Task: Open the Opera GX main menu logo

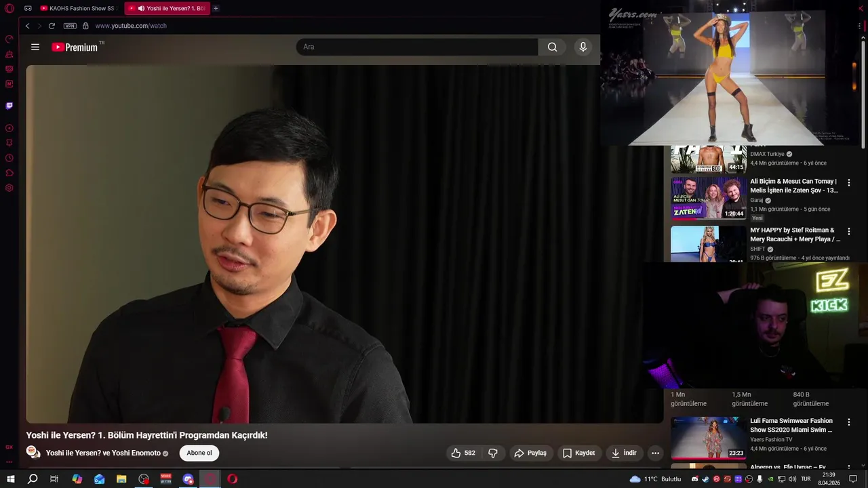Action: pyautogui.click(x=9, y=9)
